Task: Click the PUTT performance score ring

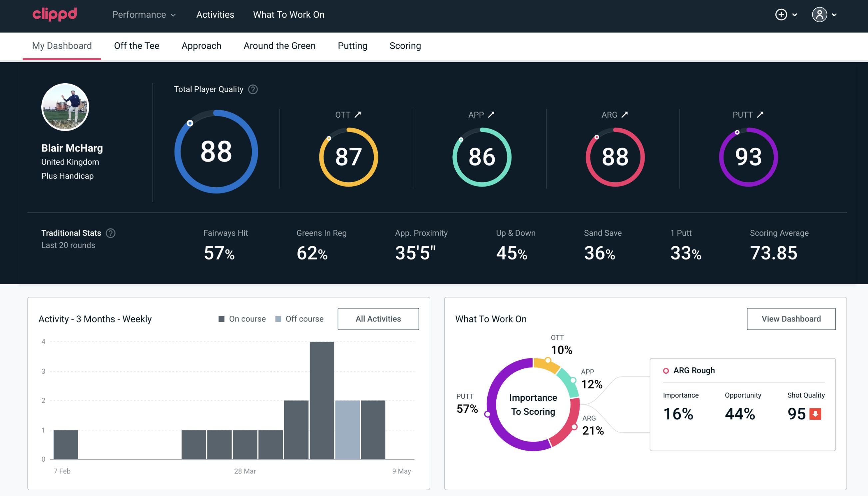Action: coord(747,156)
